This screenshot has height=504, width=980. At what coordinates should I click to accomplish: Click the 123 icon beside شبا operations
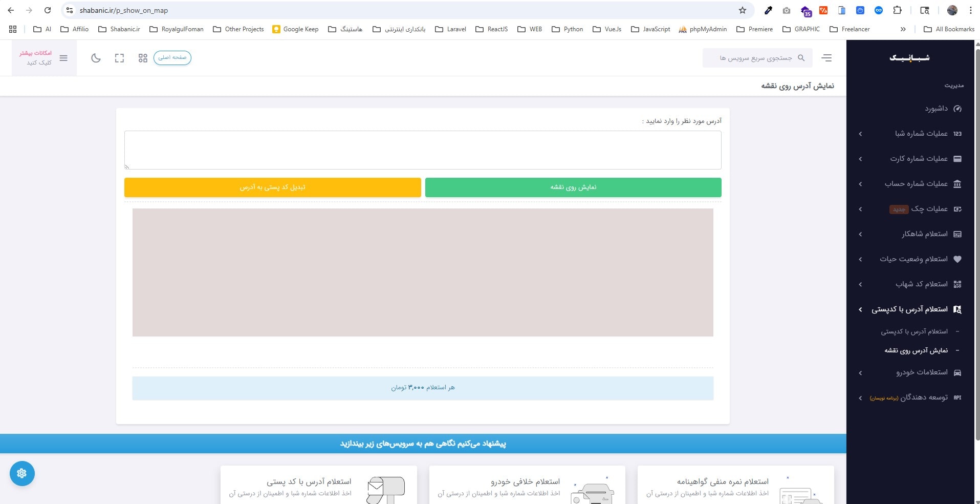957,134
